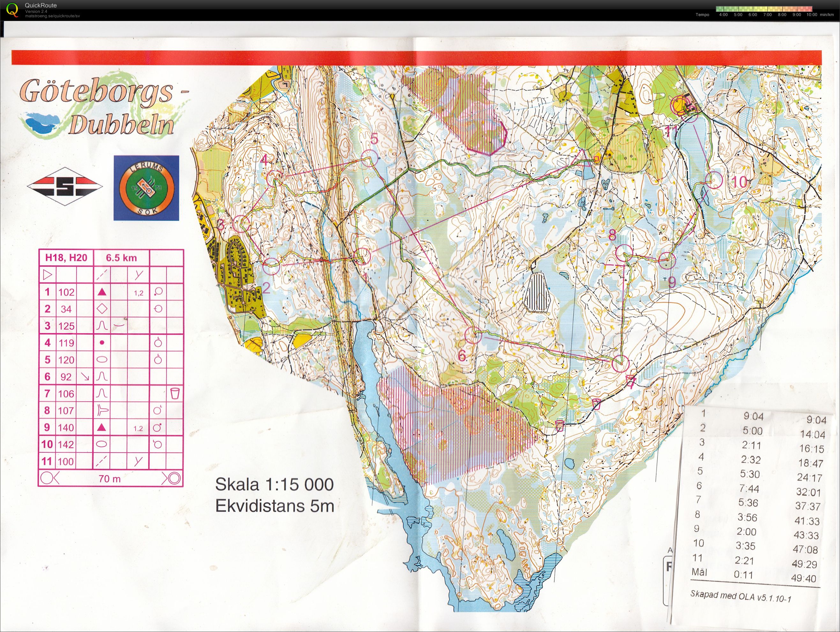Click the ellipse symbol in description row 10
This screenshot has height=632, width=840.
point(102,444)
